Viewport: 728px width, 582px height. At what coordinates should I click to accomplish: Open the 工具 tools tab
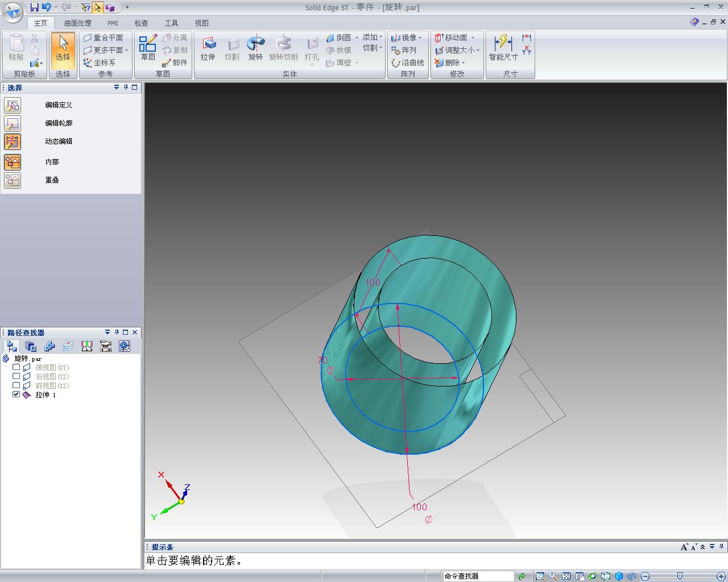click(x=171, y=23)
